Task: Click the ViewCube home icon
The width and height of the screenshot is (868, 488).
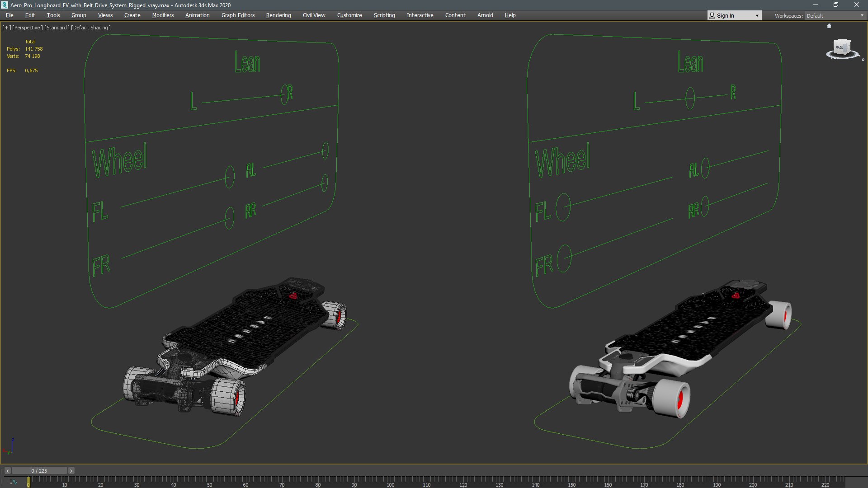Action: click(829, 26)
